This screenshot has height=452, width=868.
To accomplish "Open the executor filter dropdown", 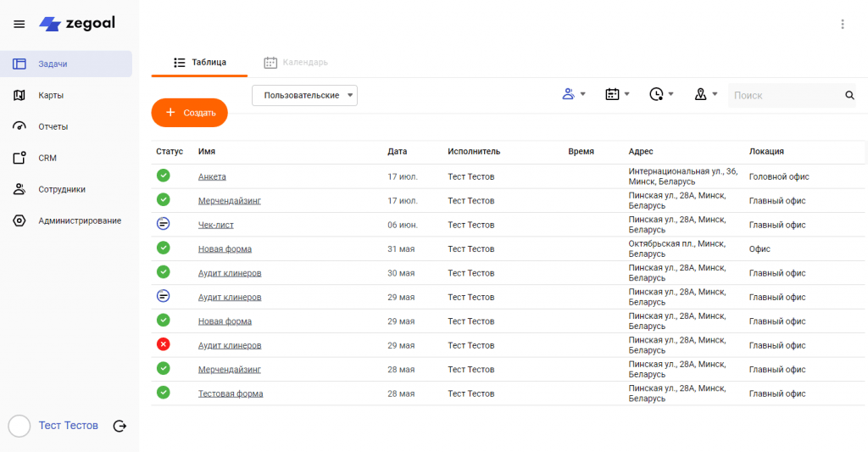I will [574, 94].
